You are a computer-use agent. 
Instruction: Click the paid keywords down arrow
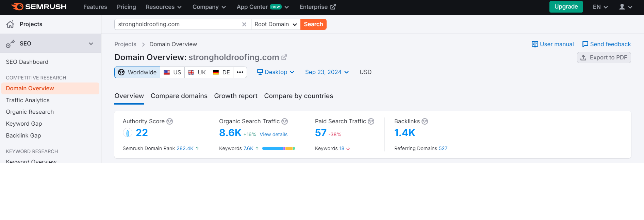coord(348,148)
